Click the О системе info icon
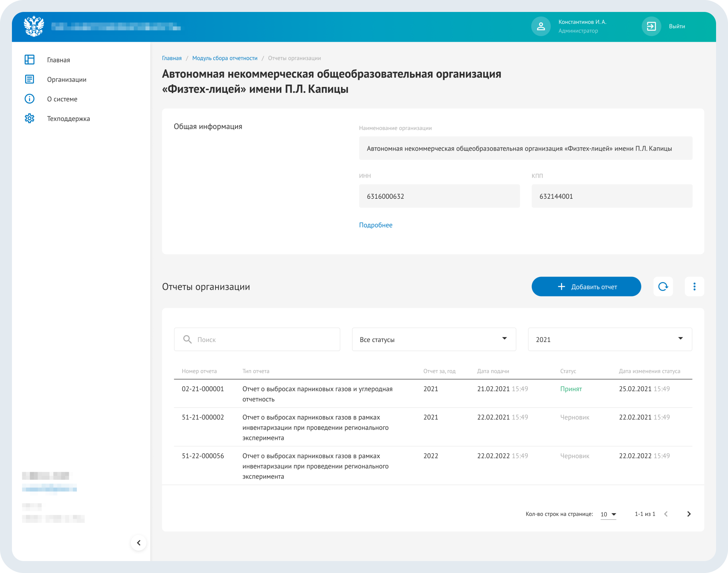 (30, 99)
